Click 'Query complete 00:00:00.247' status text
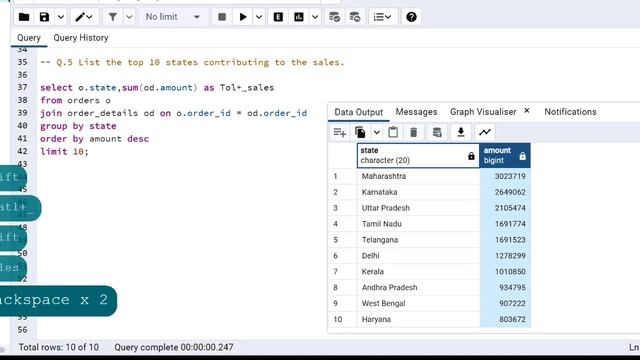The width and height of the screenshot is (640, 360). click(x=174, y=347)
